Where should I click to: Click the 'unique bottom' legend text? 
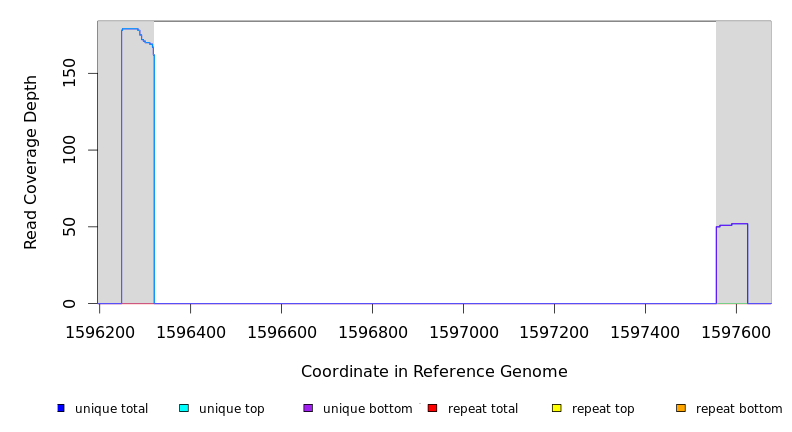[x=367, y=409]
